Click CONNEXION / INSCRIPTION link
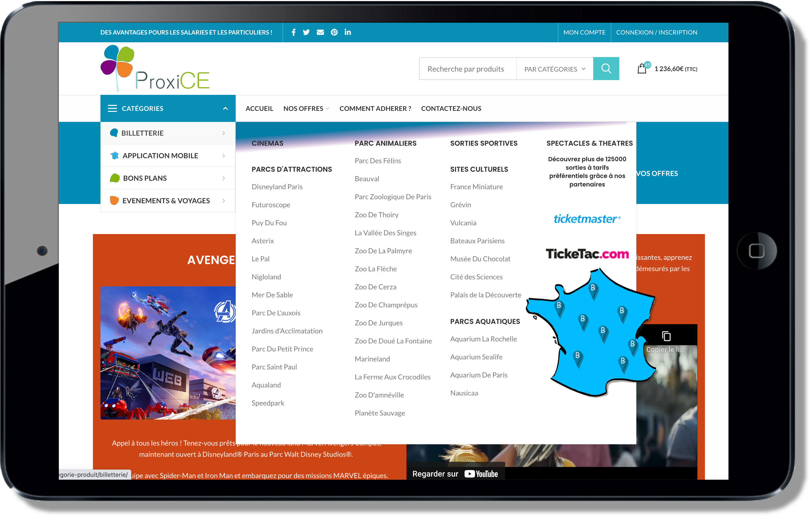812x518 pixels. click(656, 32)
